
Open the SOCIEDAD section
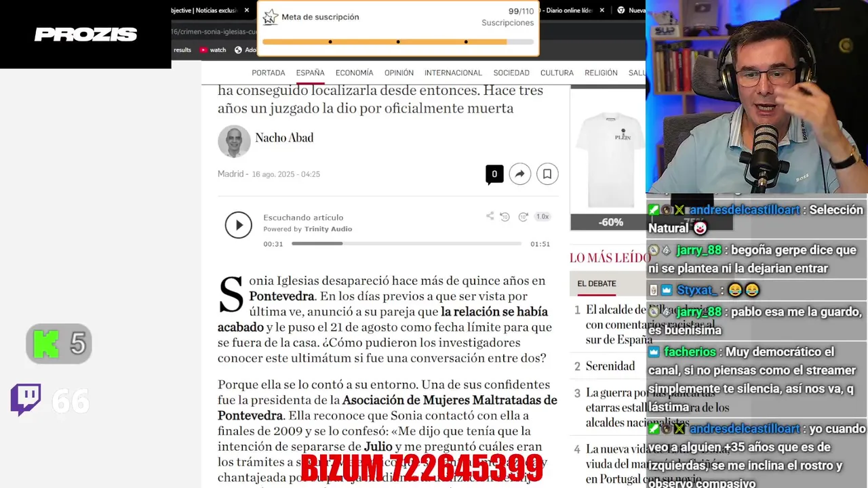[511, 73]
